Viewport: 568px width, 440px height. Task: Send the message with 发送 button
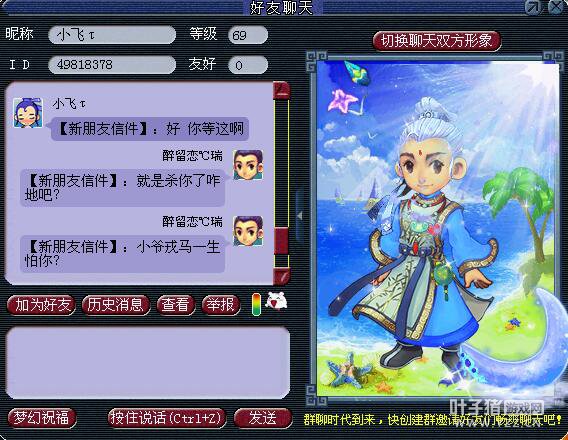263,418
